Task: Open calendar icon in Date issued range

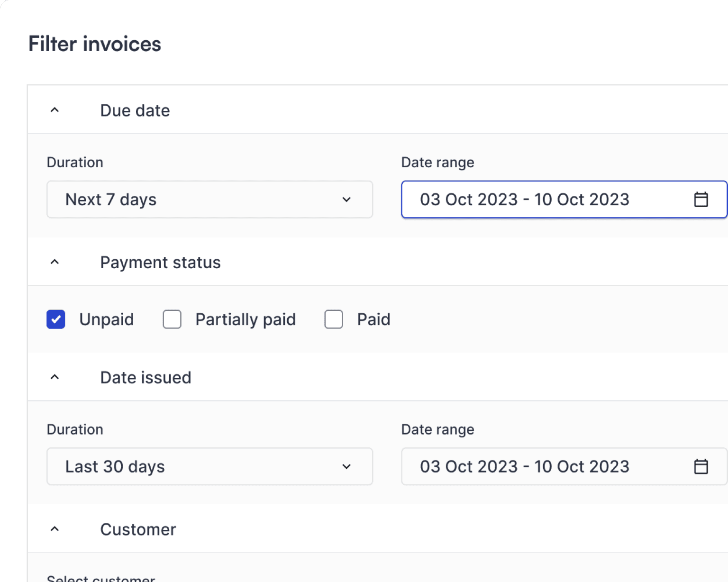Action: (701, 466)
